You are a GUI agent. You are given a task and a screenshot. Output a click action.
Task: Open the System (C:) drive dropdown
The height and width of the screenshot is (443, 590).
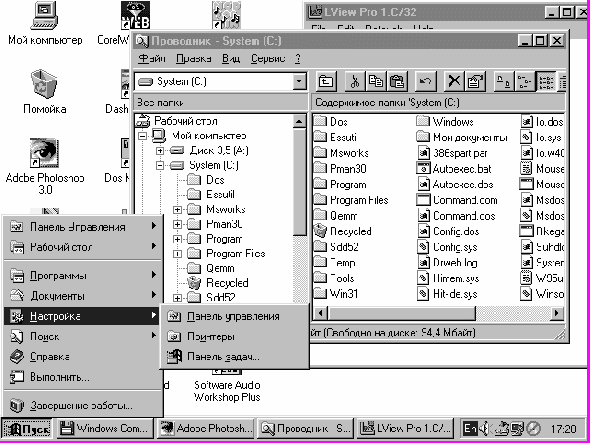click(x=300, y=81)
